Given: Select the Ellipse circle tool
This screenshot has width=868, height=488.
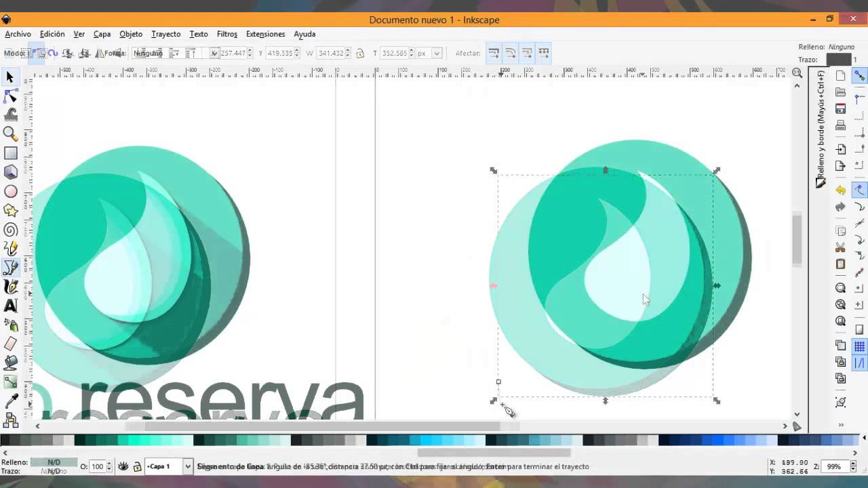Looking at the screenshot, I should point(10,192).
